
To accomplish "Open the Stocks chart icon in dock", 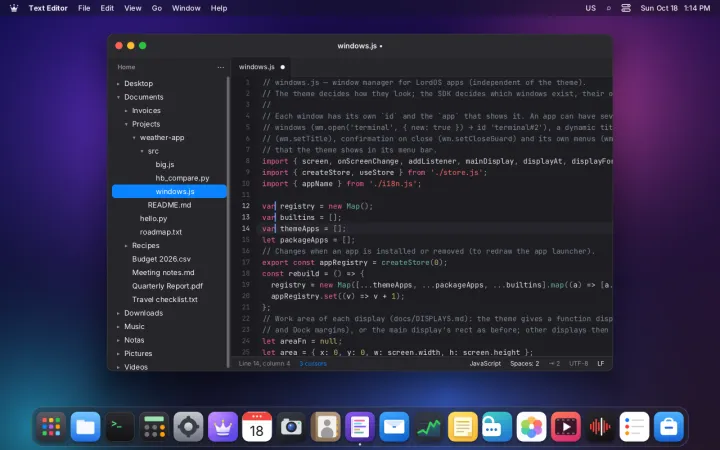I will tap(428, 427).
